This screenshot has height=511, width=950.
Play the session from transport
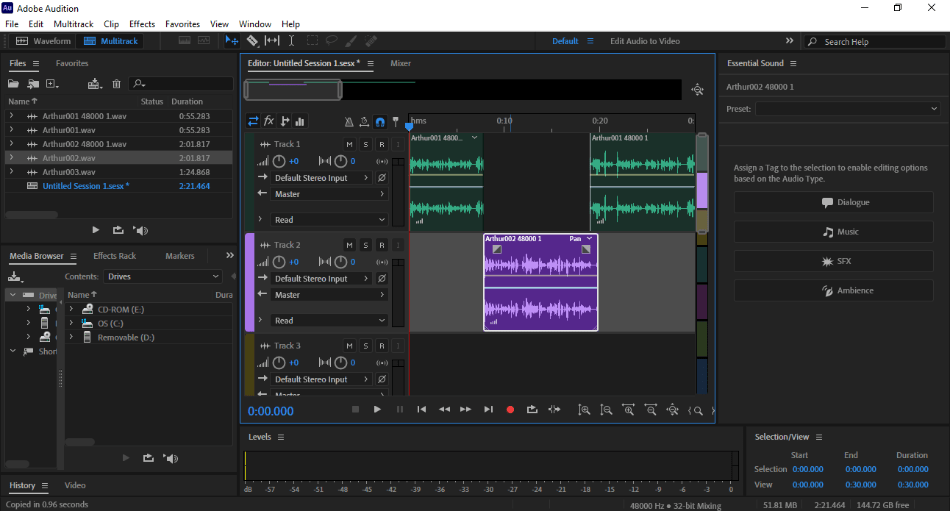(377, 410)
